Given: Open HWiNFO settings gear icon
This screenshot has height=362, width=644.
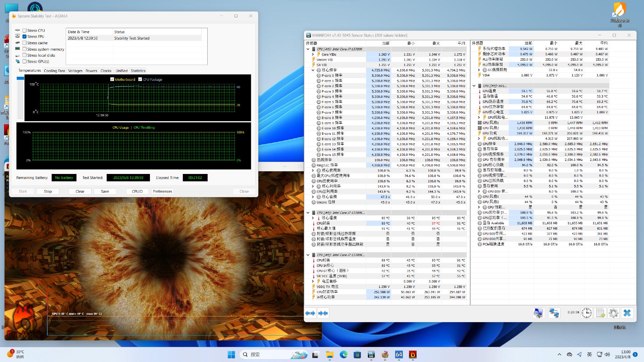Looking at the screenshot, I should [x=613, y=313].
